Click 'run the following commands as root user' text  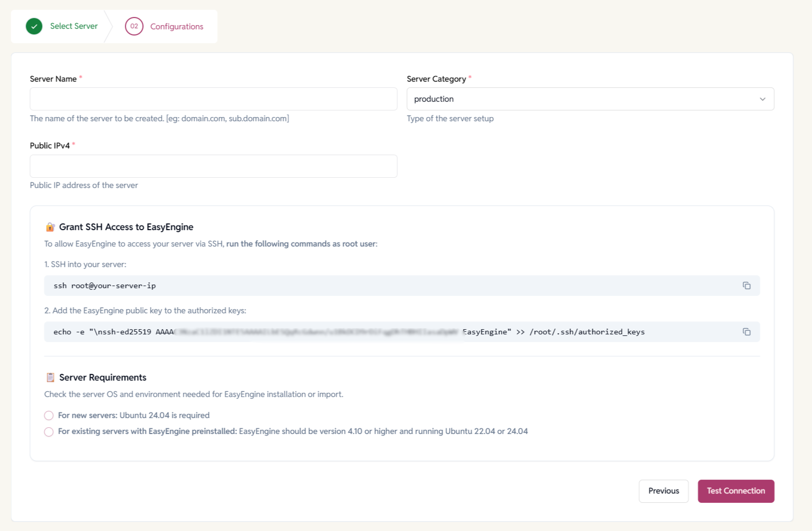[302, 244]
